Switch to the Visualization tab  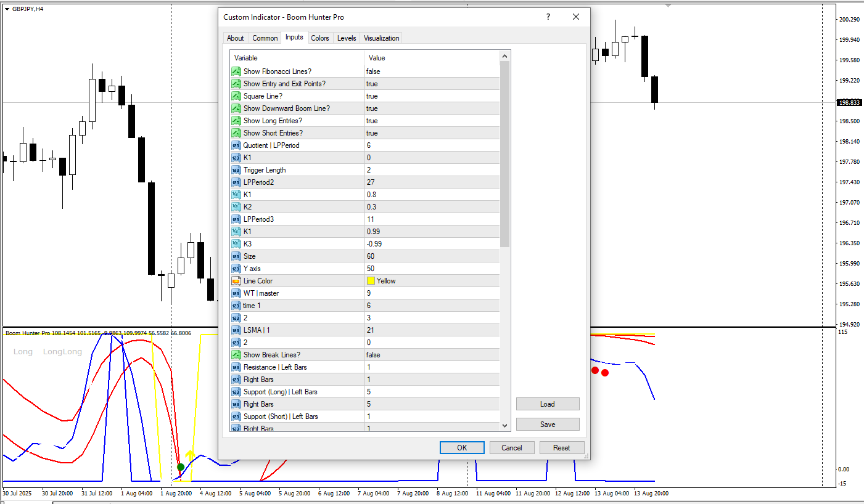coord(382,38)
